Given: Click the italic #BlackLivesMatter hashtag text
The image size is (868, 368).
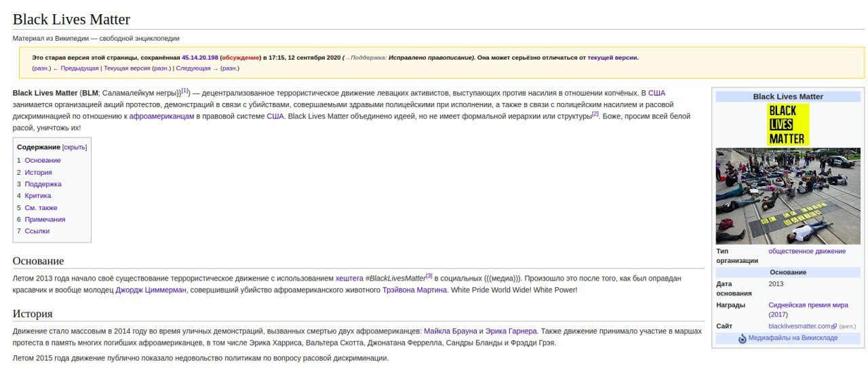Looking at the screenshot, I should [x=395, y=279].
